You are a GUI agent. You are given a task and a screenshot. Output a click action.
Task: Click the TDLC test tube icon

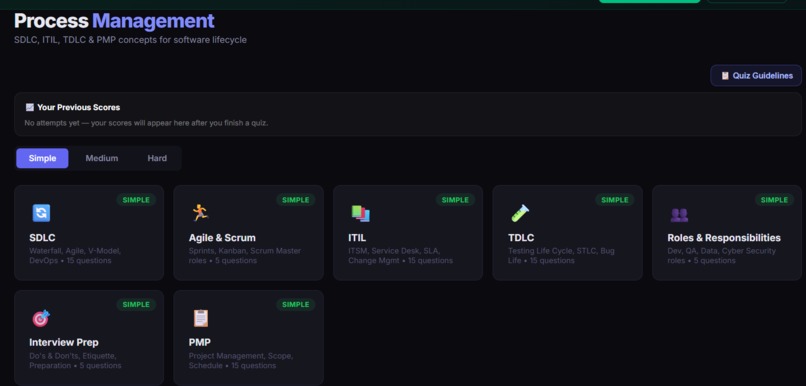pos(520,213)
